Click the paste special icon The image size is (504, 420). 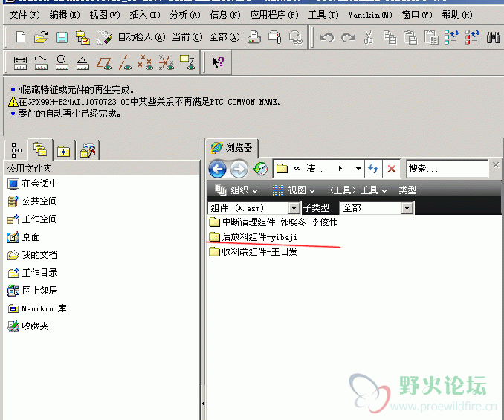pos(431,37)
